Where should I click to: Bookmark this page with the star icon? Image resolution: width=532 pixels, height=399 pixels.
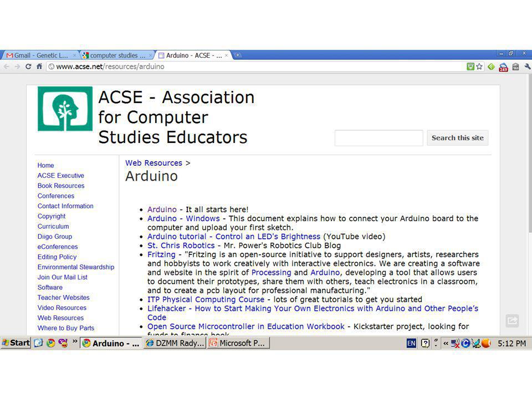(x=479, y=66)
